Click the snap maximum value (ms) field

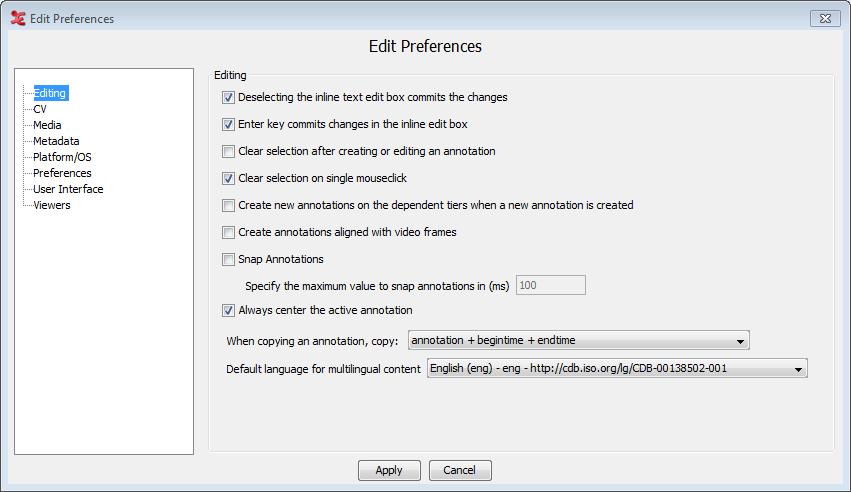point(550,286)
